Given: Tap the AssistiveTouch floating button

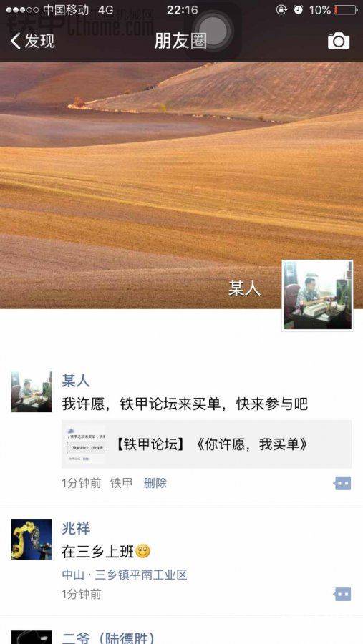Looking at the screenshot, I should pos(213,30).
